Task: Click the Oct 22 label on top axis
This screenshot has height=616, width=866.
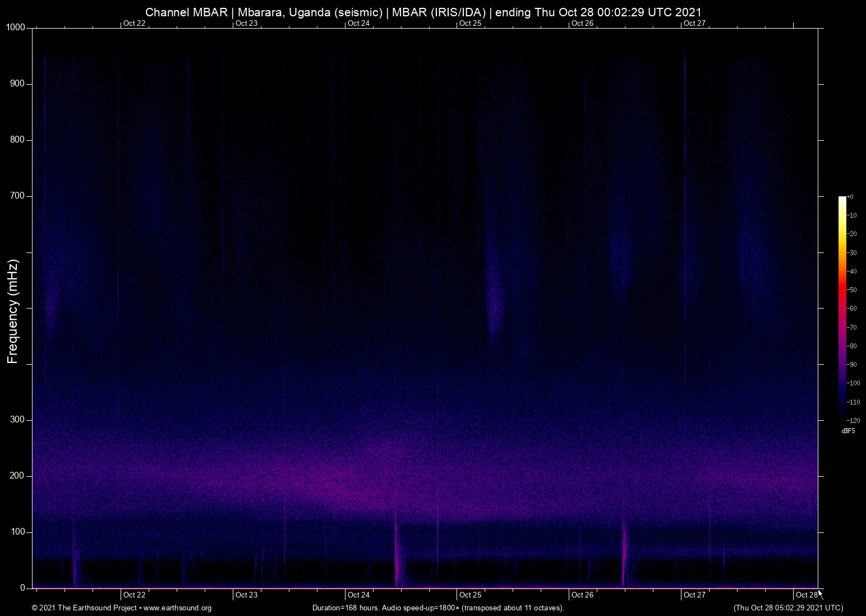Action: [x=134, y=23]
